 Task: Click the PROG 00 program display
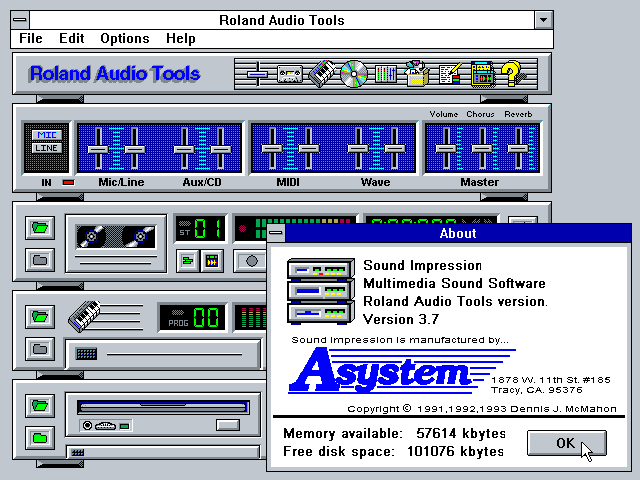coord(192,317)
